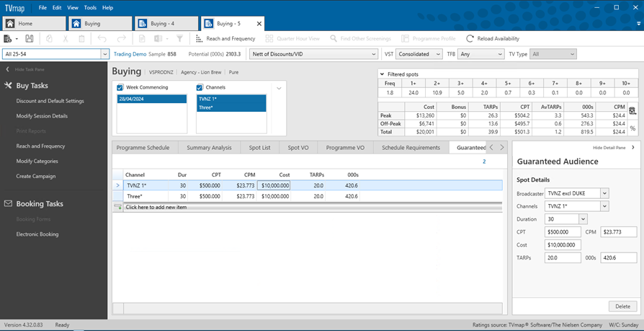Viewport: 644px width, 331px height.
Task: Switch to Summary Analysis tab
Action: (x=209, y=148)
